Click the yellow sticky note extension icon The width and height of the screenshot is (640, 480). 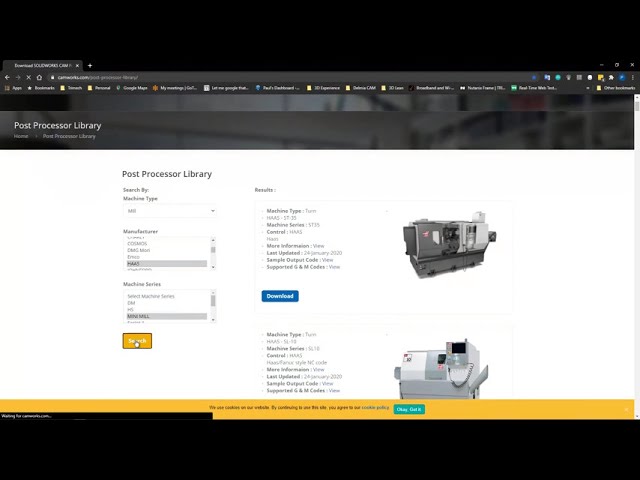[x=600, y=77]
